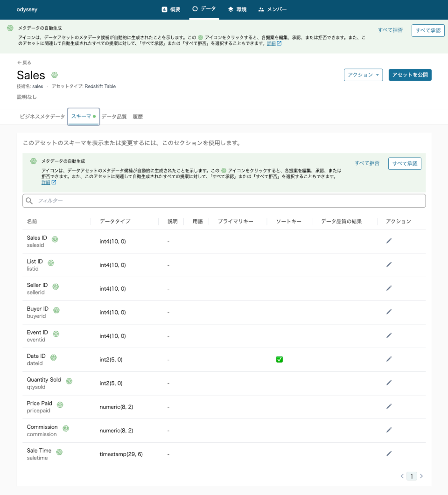Click the magnifier icon in the filter bar

tap(29, 201)
